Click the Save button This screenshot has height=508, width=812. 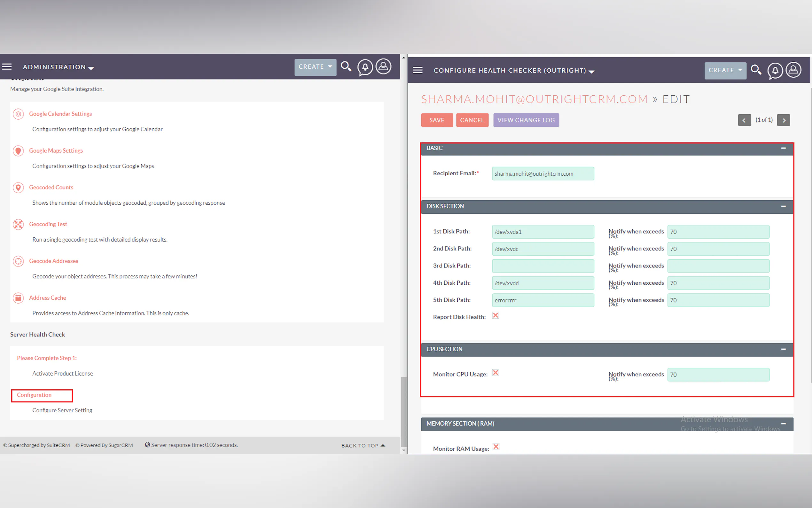pyautogui.click(x=437, y=120)
